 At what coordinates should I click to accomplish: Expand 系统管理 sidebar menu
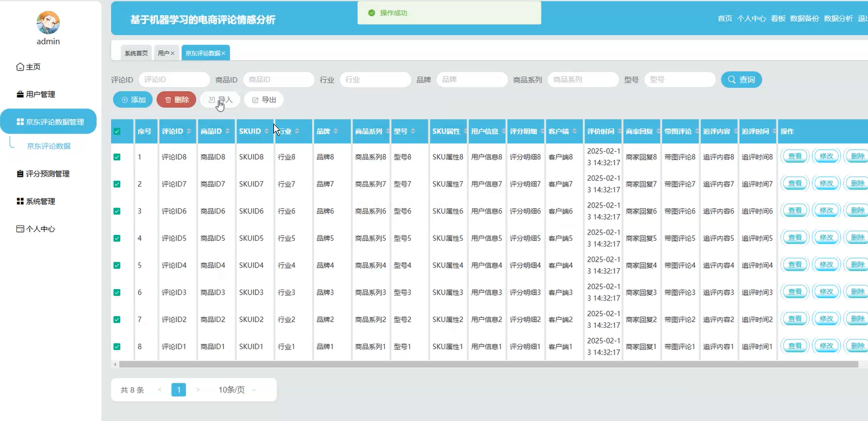click(48, 201)
